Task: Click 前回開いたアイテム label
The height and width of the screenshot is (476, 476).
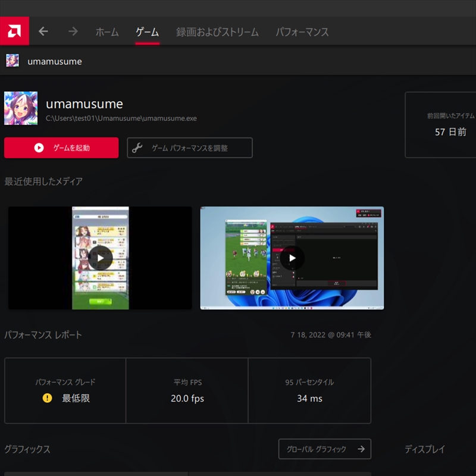Action: click(451, 115)
